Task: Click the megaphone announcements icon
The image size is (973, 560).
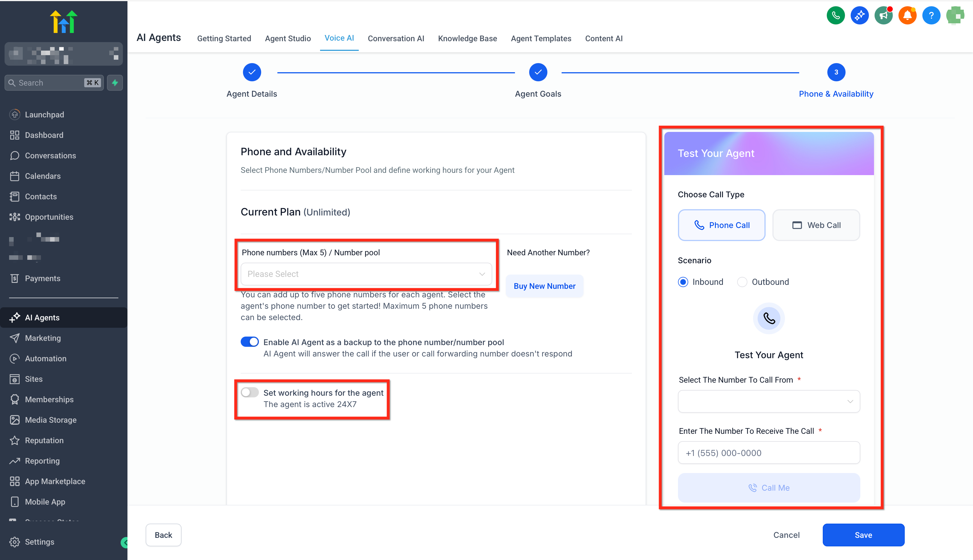Action: click(x=883, y=16)
